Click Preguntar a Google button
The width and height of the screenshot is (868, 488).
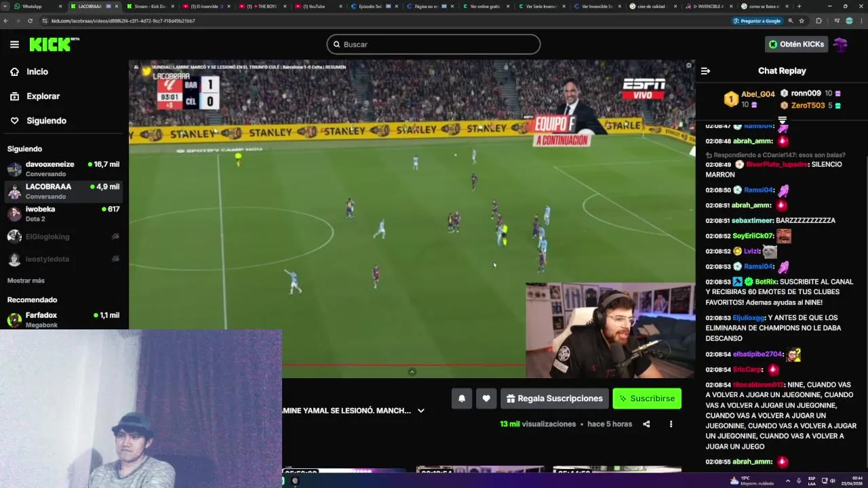[x=757, y=21]
